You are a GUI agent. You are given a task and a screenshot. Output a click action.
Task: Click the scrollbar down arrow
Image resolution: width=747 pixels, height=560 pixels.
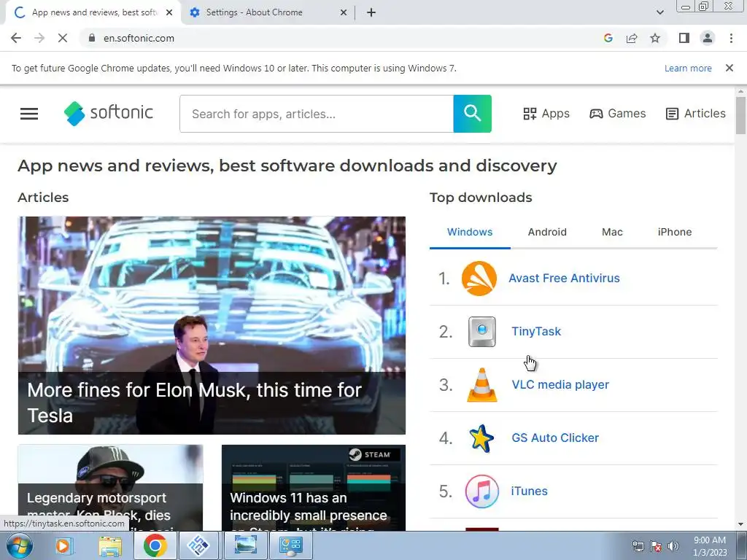coord(740,524)
